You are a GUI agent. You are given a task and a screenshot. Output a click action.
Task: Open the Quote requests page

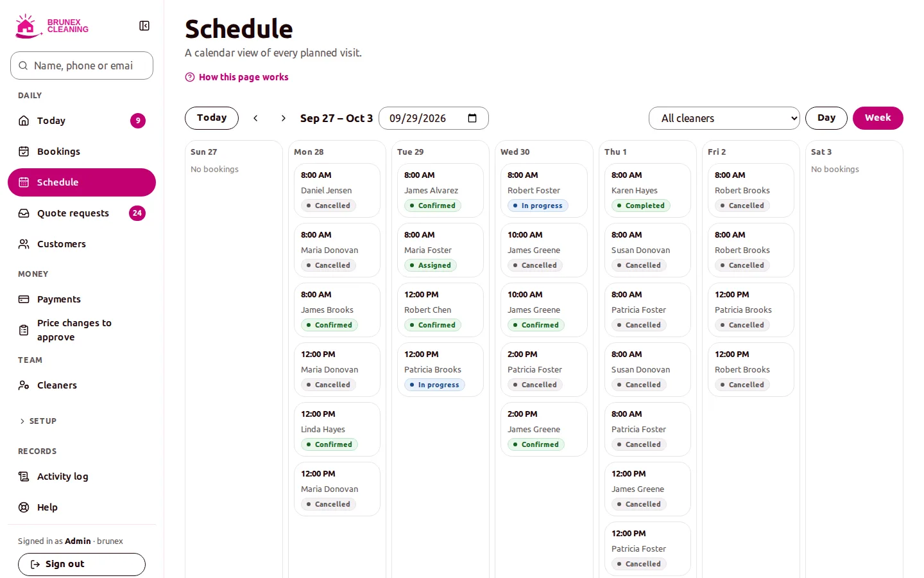(x=81, y=213)
